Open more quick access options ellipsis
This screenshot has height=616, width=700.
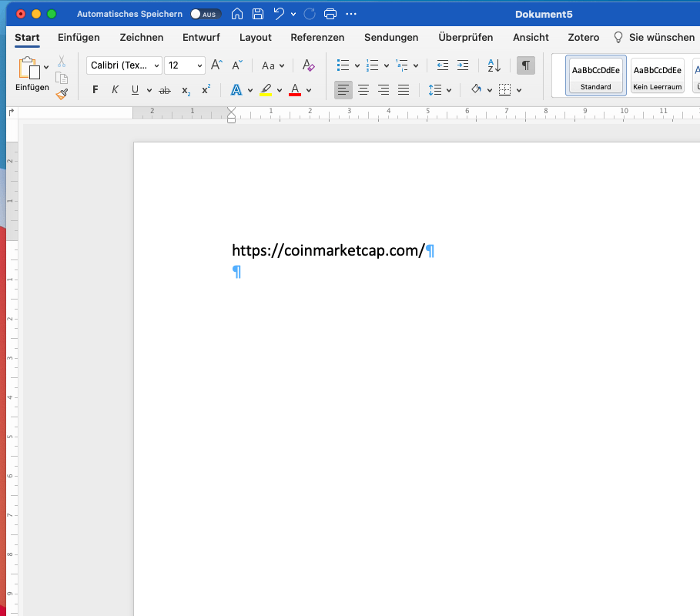tap(351, 14)
